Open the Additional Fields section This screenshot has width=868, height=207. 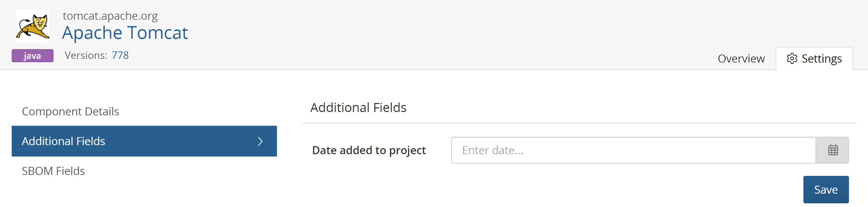[x=64, y=141]
